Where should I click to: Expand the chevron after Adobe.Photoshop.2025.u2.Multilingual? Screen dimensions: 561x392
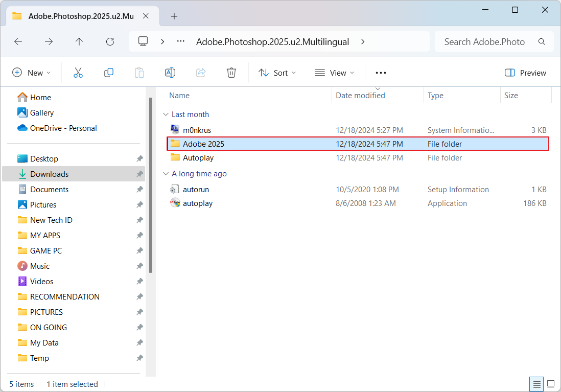point(363,41)
